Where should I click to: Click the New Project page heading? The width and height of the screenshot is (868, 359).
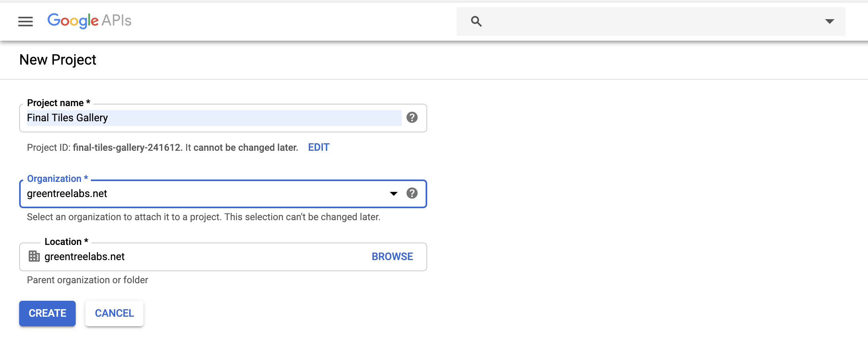[58, 60]
